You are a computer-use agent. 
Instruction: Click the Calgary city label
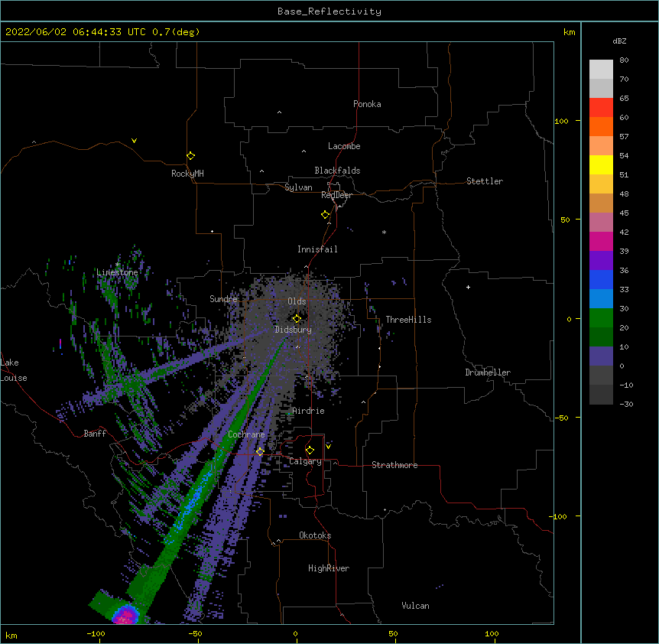click(305, 461)
